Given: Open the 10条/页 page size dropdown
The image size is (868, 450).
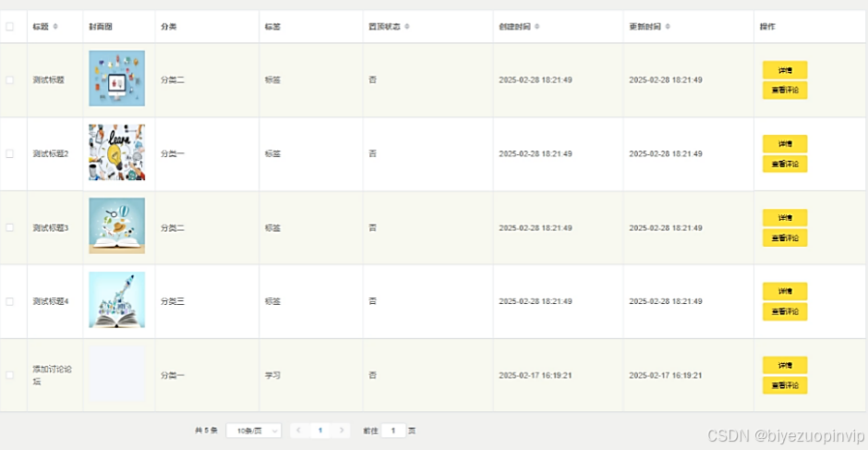Looking at the screenshot, I should tap(254, 431).
